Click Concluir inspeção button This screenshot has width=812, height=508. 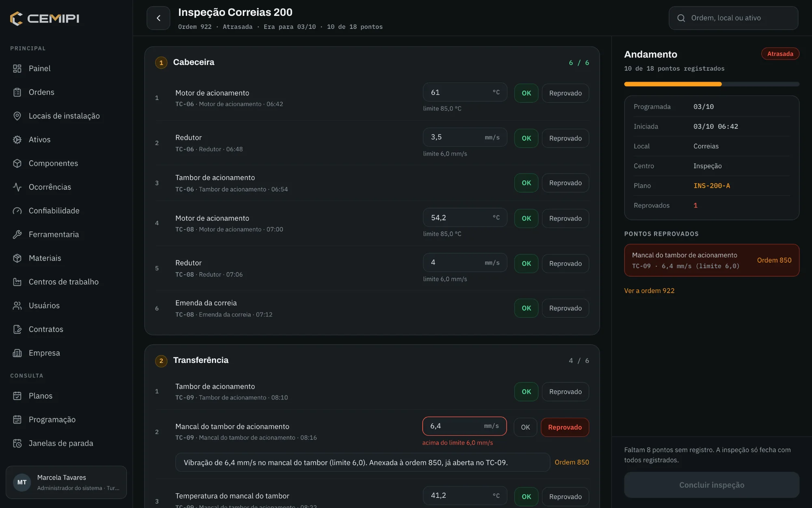(711, 485)
